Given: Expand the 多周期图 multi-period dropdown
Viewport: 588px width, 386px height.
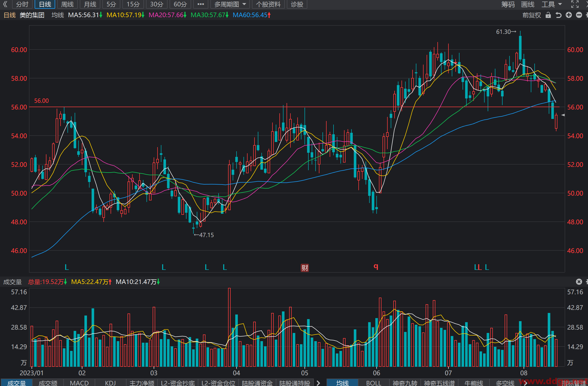Looking at the screenshot, I should [230, 4].
